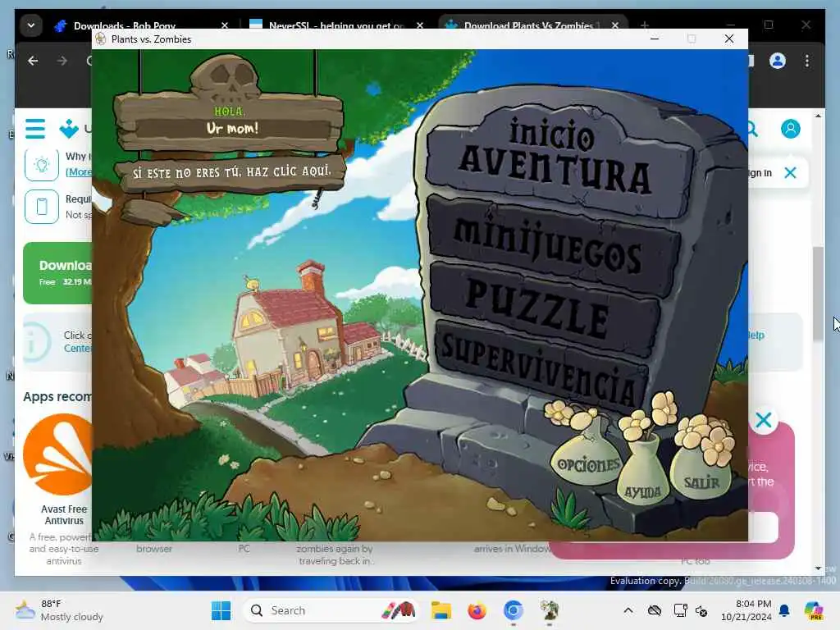
Task: Click the 'Si este no eres tú, haz clic aquí' sign
Action: 231,172
